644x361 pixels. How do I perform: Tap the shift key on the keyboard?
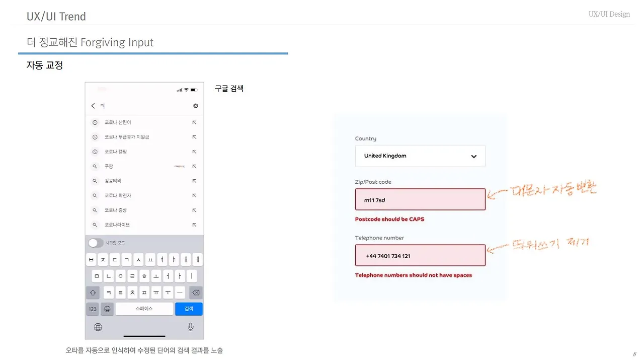click(x=93, y=293)
